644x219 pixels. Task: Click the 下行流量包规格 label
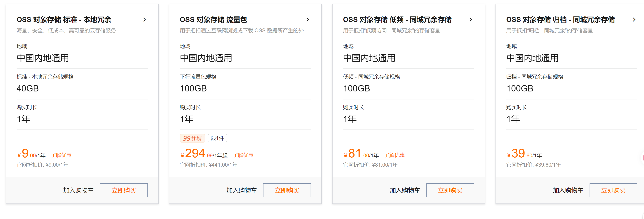click(x=198, y=77)
